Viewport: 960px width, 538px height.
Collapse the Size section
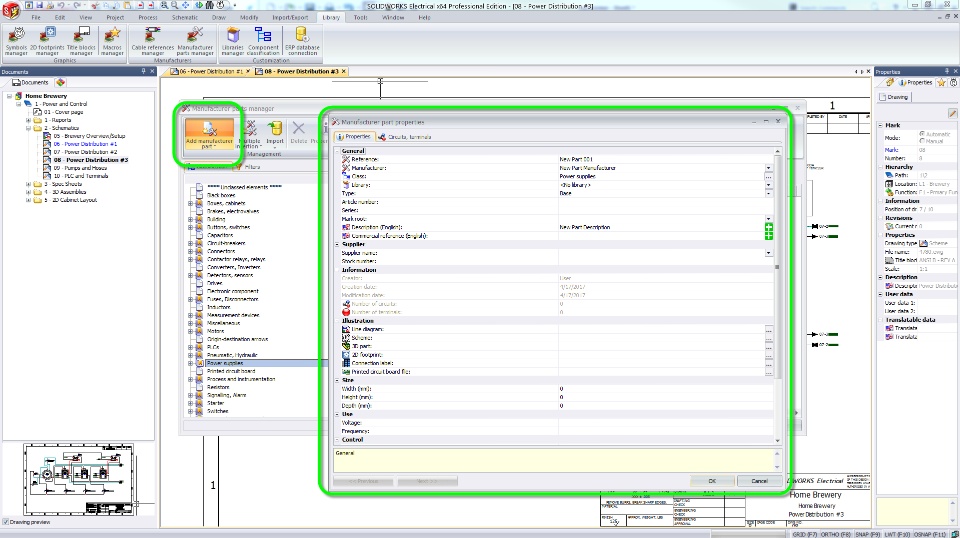(337, 380)
